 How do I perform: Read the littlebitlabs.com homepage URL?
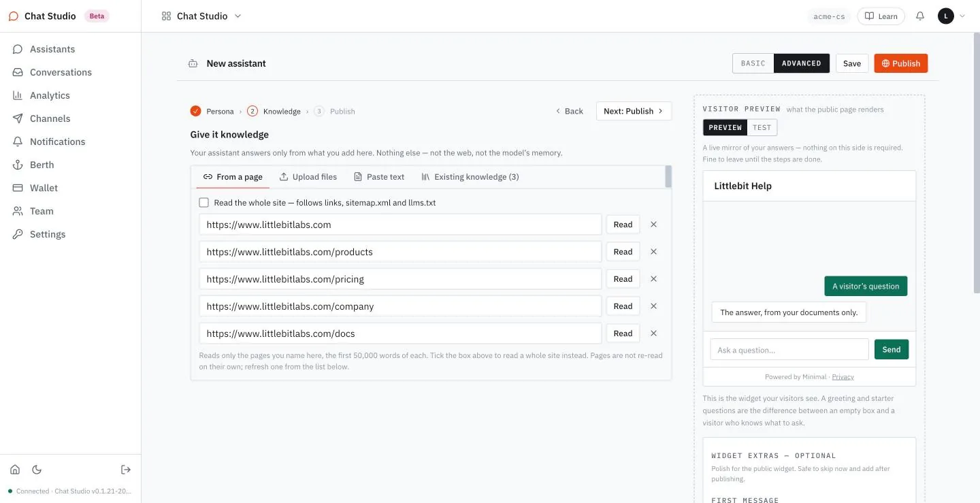(623, 225)
